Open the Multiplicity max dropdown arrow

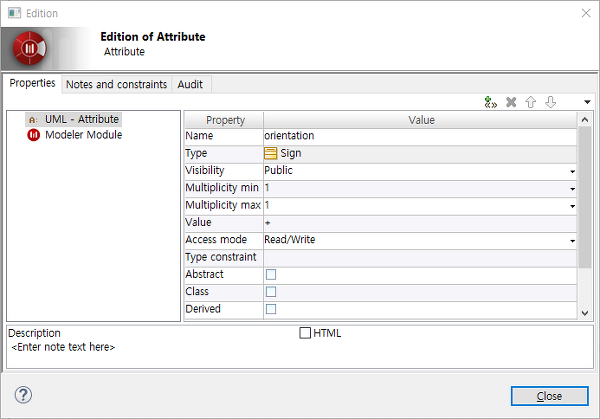[x=572, y=206]
